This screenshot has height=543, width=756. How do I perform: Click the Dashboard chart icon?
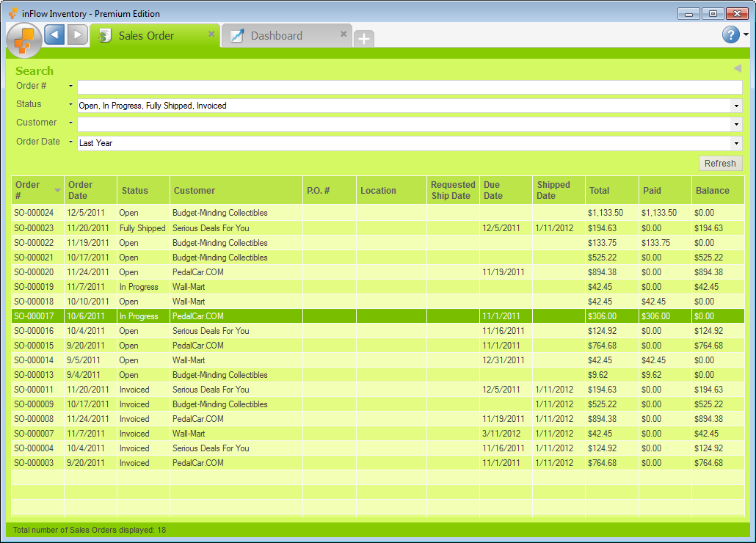click(237, 36)
